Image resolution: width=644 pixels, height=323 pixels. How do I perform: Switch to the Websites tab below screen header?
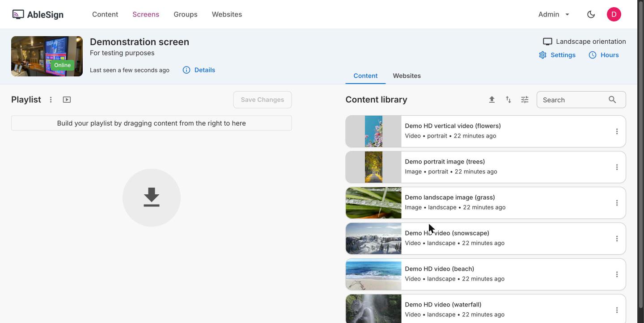click(407, 76)
